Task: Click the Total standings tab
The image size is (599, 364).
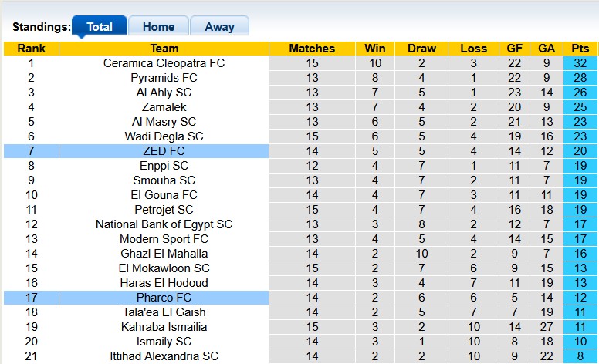Action: [100, 27]
